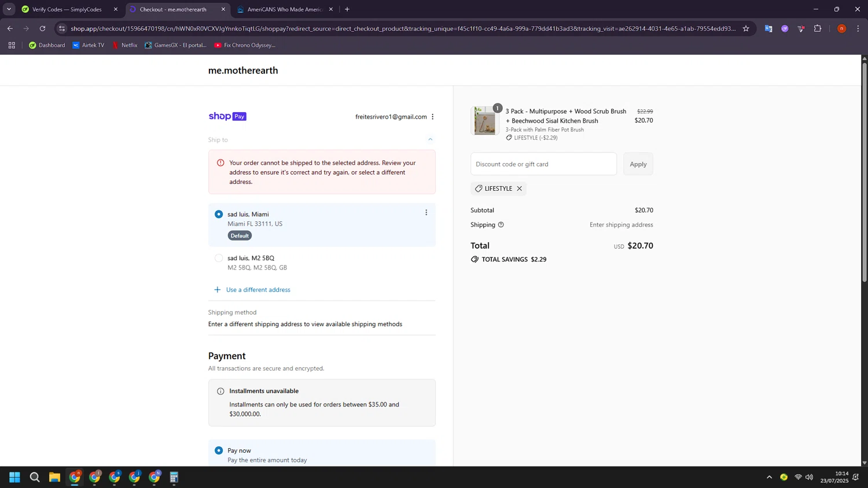Remove the LIFESTYLE discount code

click(520, 188)
